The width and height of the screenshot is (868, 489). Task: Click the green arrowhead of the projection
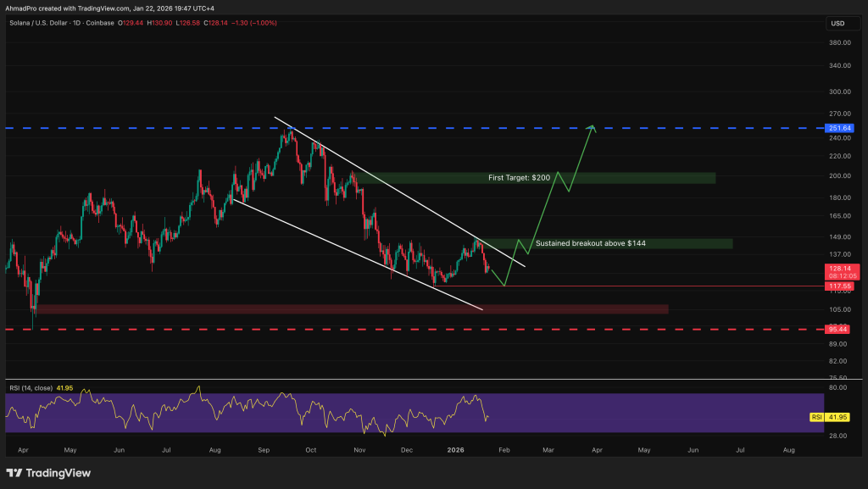(594, 128)
